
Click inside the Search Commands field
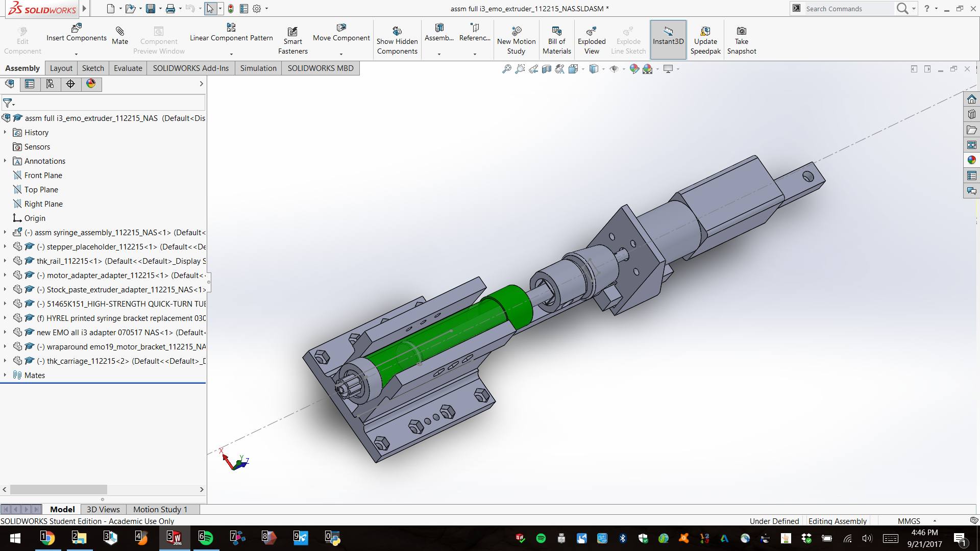tap(847, 9)
